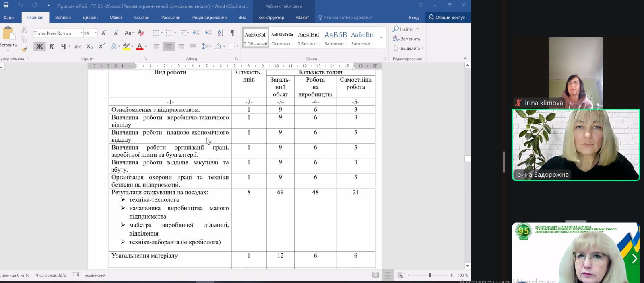Screen dimensions: 644x283
Task: Click the Заменить button
Action: pos(407,39)
